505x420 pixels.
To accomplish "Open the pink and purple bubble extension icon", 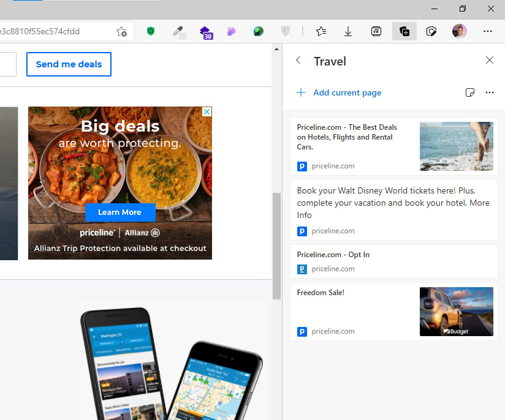I will pos(231,31).
